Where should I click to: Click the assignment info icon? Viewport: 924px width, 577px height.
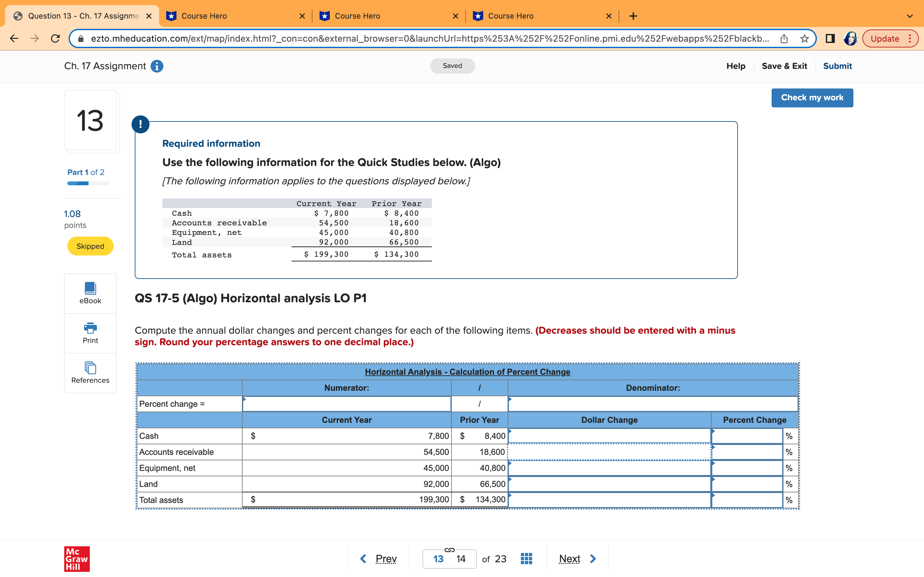coord(157,66)
